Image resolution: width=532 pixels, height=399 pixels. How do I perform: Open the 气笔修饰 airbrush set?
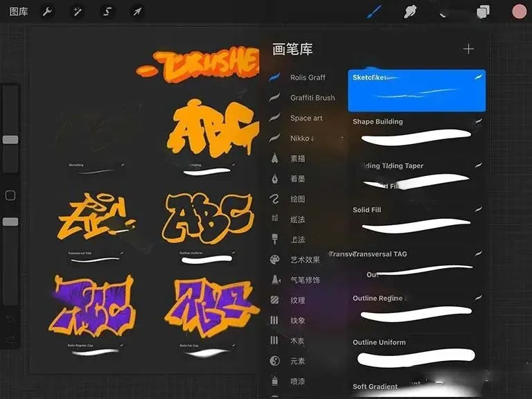tap(305, 281)
